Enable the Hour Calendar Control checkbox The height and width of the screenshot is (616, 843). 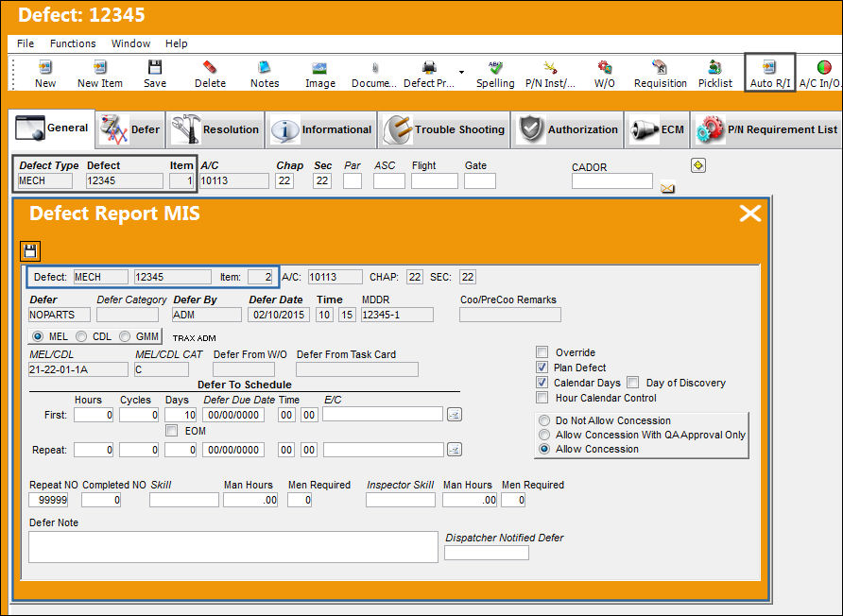(x=542, y=397)
